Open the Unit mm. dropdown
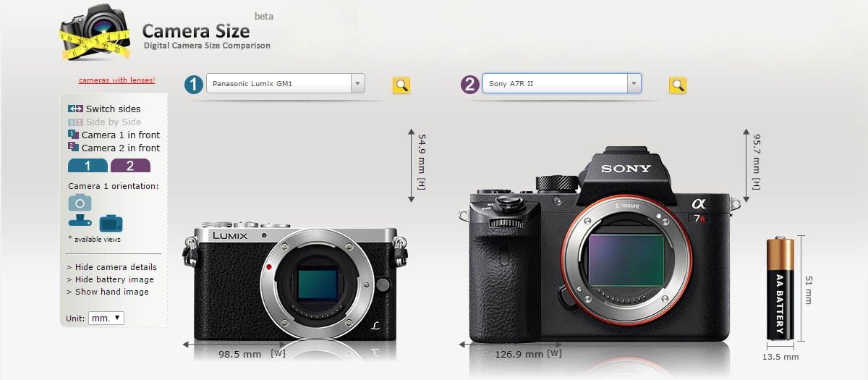Viewport: 868px width, 380px height. tap(106, 318)
